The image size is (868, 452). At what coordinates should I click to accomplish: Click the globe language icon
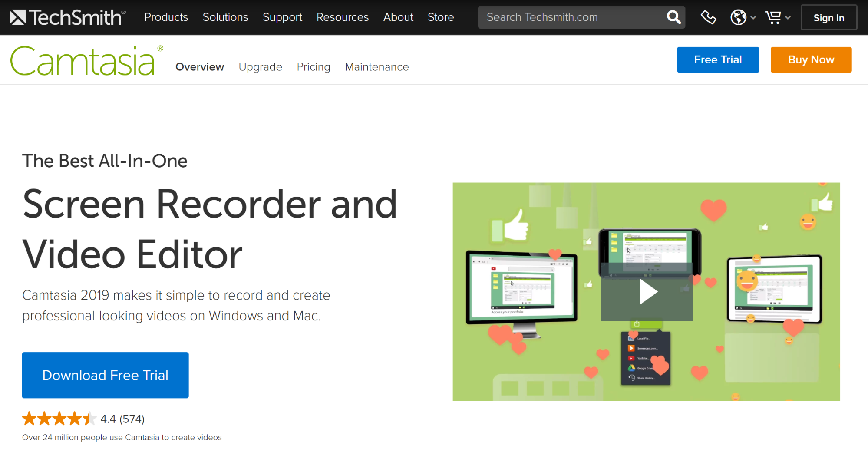738,17
